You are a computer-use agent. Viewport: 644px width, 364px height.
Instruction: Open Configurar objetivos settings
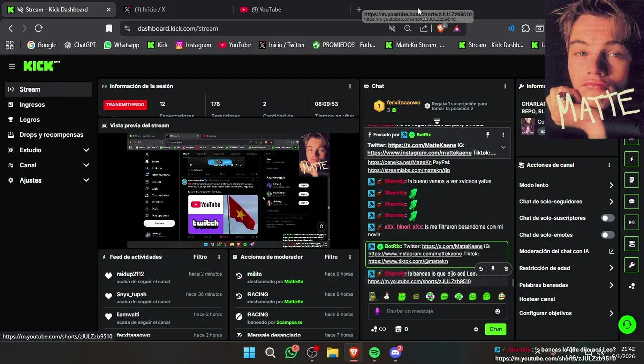[567, 313]
